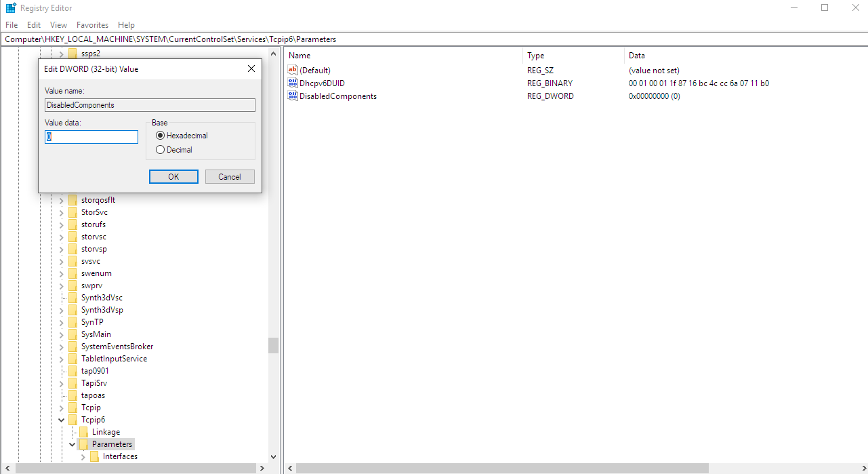Click the Registry Editor app icon in title bar
This screenshot has width=868, height=474.
point(11,8)
